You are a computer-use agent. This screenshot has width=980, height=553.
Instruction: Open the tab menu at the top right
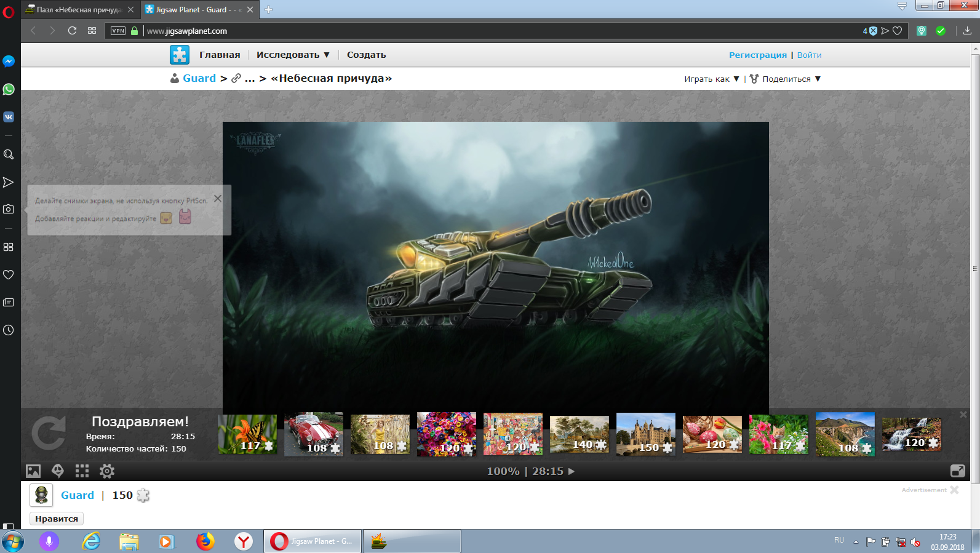(x=902, y=6)
